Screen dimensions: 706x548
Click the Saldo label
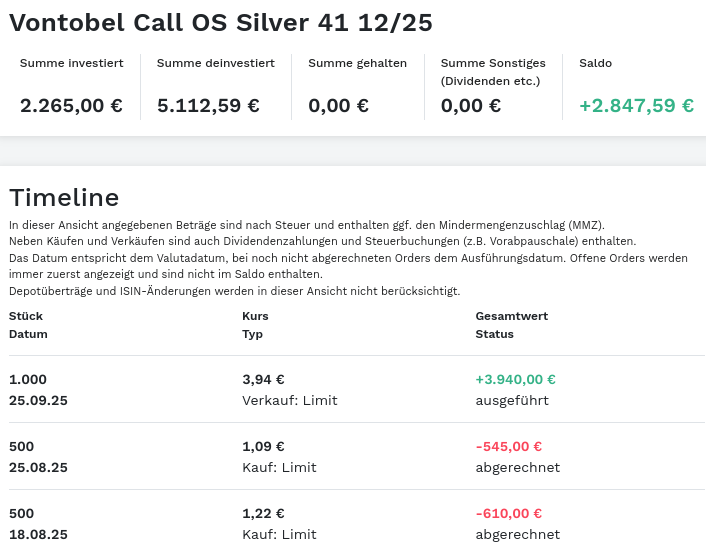click(595, 63)
